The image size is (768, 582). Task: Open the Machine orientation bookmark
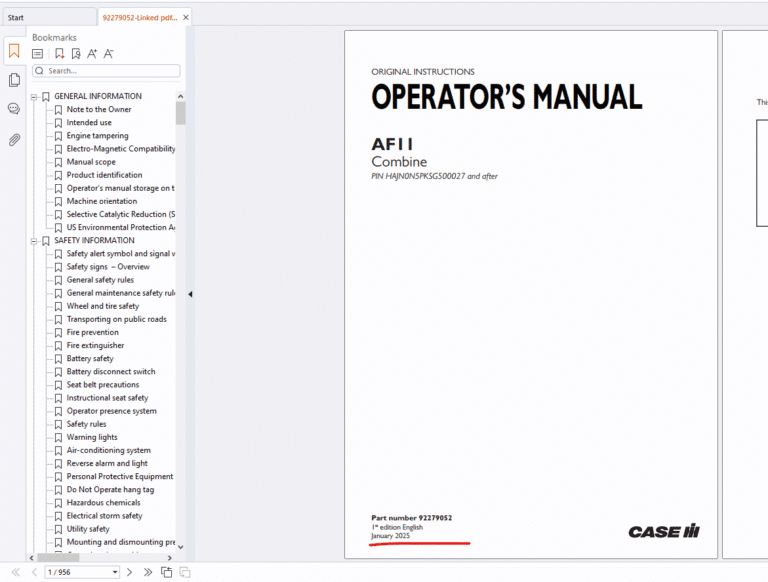[102, 201]
